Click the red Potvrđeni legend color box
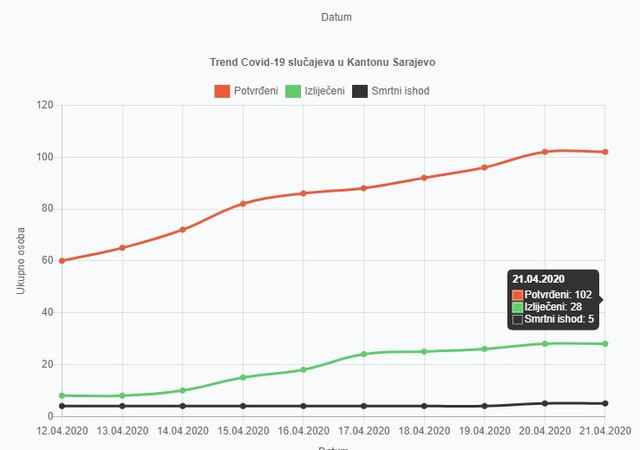Image resolution: width=640 pixels, height=450 pixels. coord(222,91)
